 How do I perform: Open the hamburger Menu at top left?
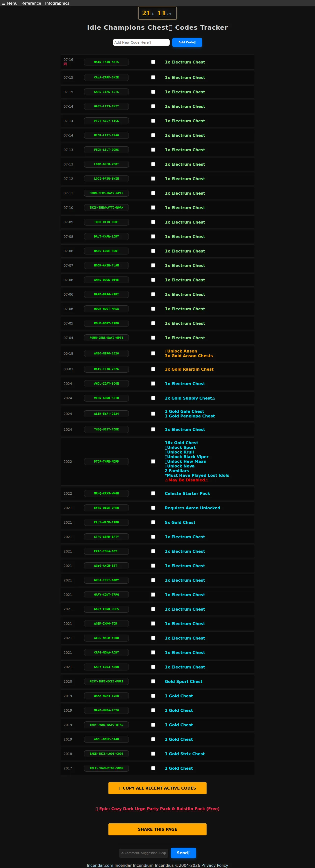[10, 3]
